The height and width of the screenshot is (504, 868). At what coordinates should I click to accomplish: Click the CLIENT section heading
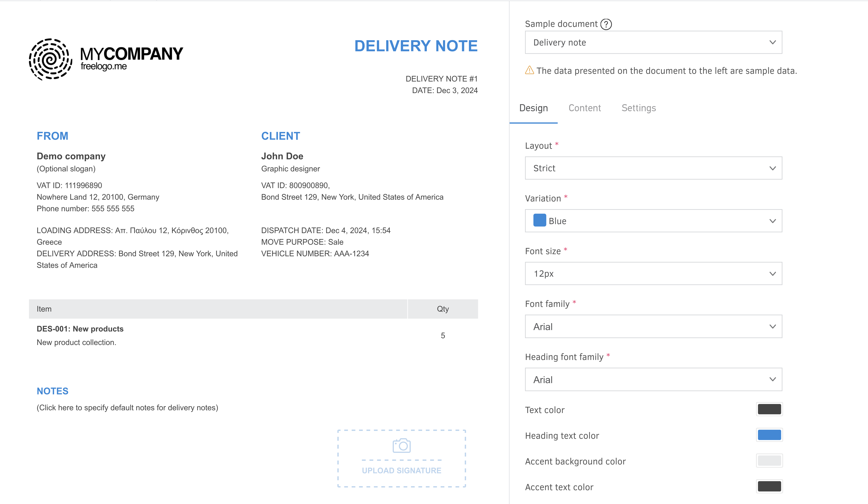click(x=280, y=136)
